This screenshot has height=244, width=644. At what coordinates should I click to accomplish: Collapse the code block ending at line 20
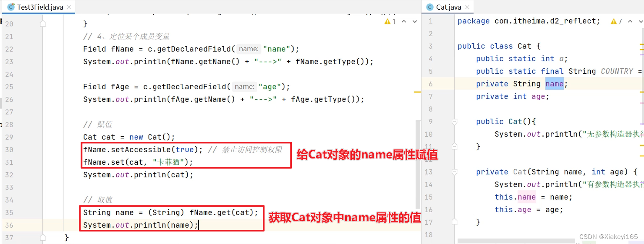point(43,24)
